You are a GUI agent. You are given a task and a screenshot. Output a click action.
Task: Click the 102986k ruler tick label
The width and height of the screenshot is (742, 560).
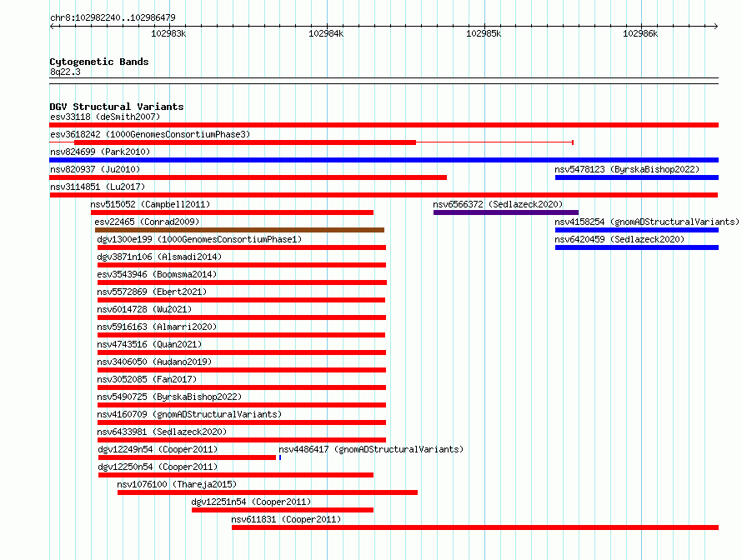(x=640, y=33)
